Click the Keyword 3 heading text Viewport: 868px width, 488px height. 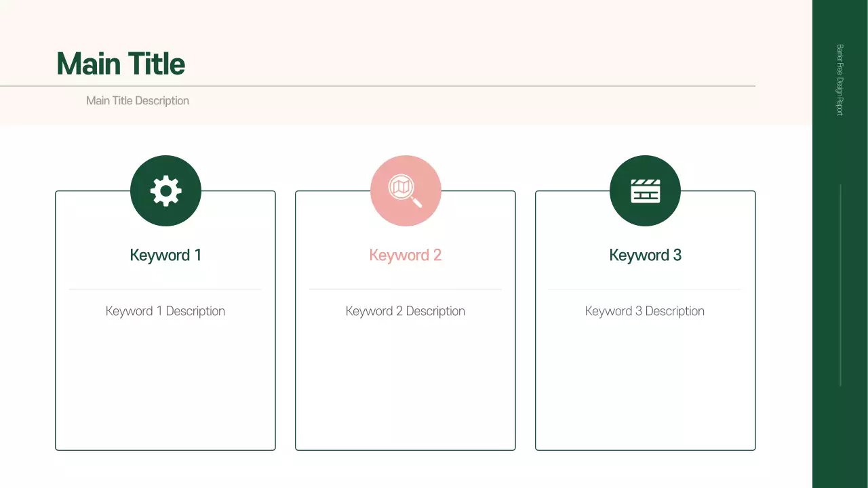click(x=645, y=255)
